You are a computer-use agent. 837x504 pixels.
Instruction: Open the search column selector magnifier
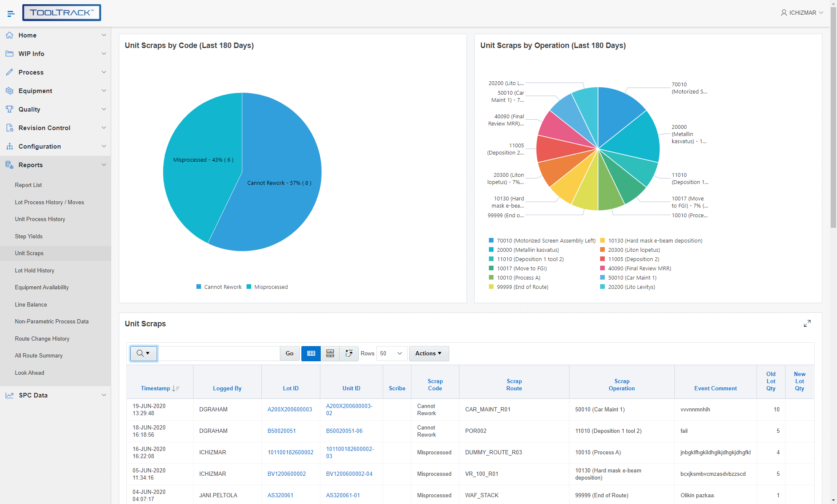tap(143, 354)
